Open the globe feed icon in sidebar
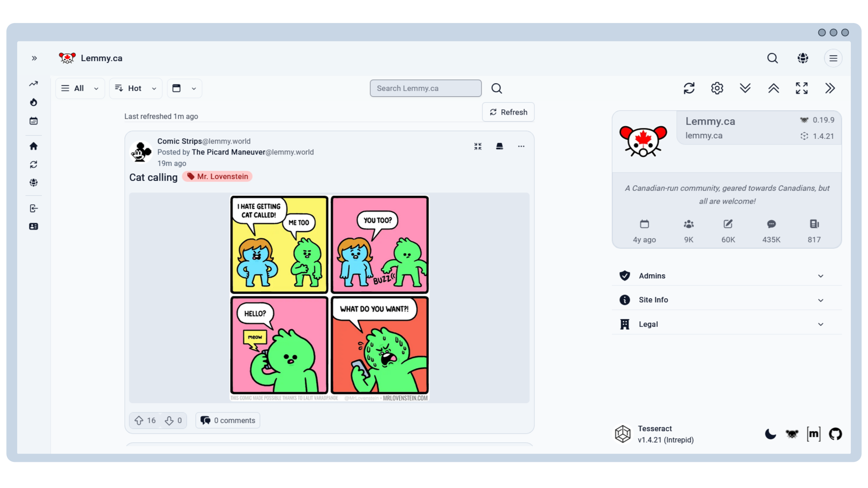 click(33, 183)
